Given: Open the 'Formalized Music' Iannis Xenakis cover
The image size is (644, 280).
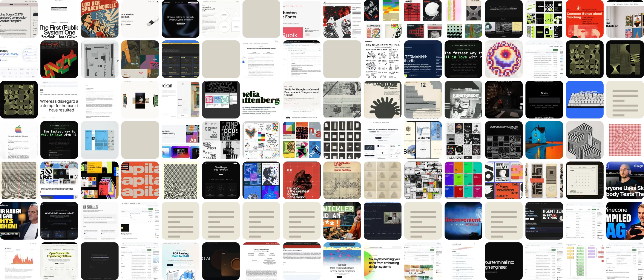Looking at the screenshot, I should (x=342, y=180).
